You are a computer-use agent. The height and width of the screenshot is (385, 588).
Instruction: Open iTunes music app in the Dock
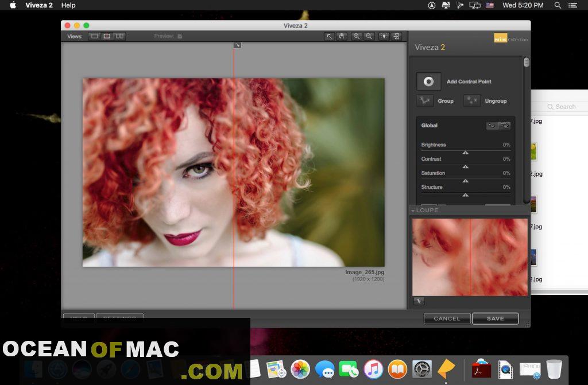tap(373, 369)
